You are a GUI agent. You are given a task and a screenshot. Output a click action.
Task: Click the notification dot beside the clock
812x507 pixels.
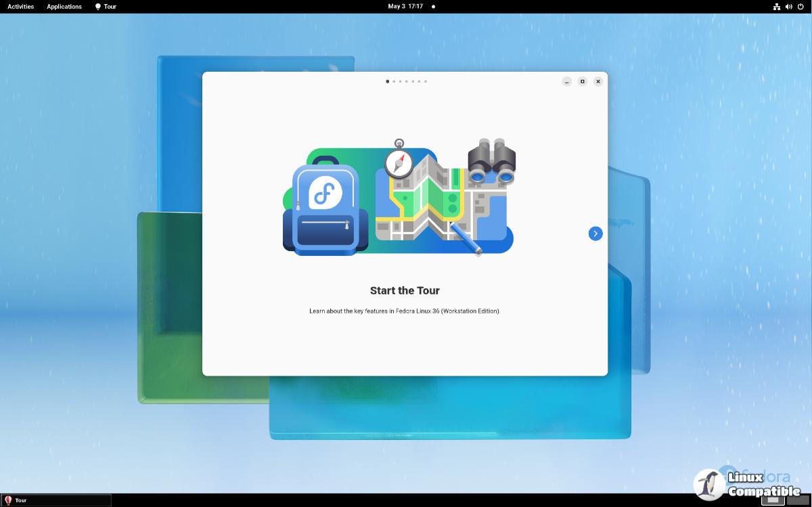433,7
